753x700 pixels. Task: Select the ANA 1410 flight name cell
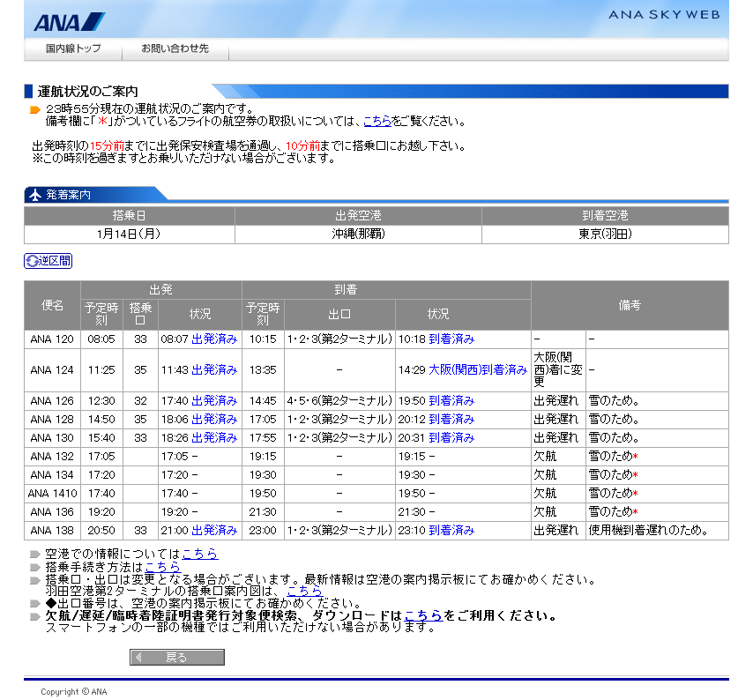pos(52,493)
